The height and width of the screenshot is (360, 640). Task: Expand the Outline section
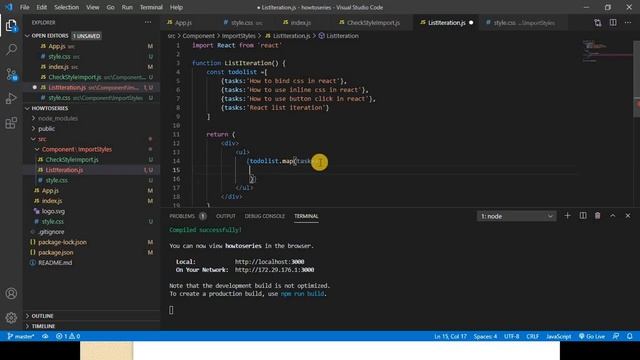[42, 316]
